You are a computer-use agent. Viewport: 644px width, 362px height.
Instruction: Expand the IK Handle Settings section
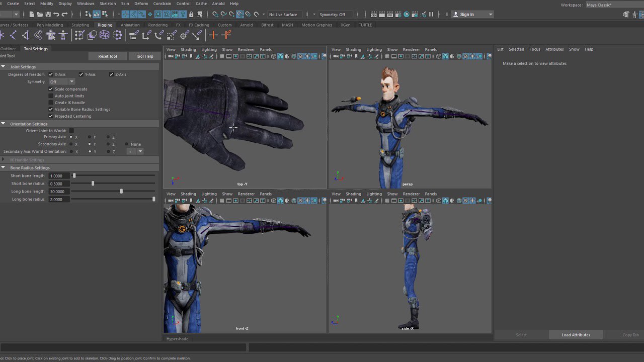click(3, 160)
